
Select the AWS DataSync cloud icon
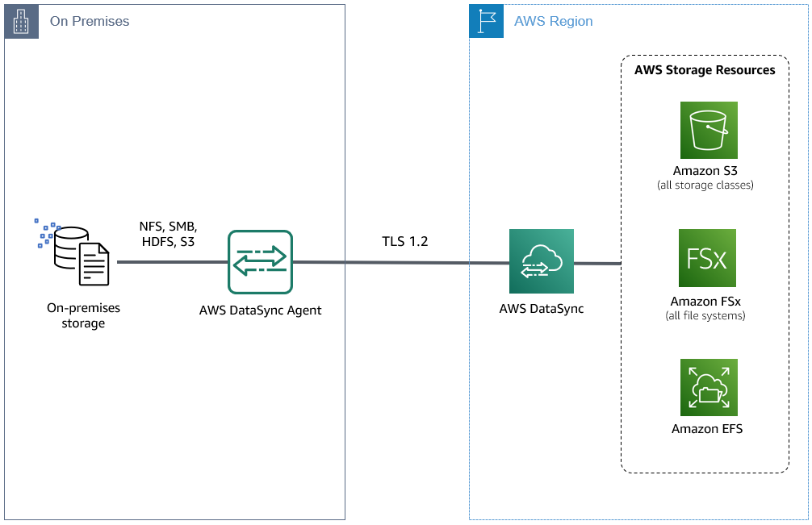(541, 260)
